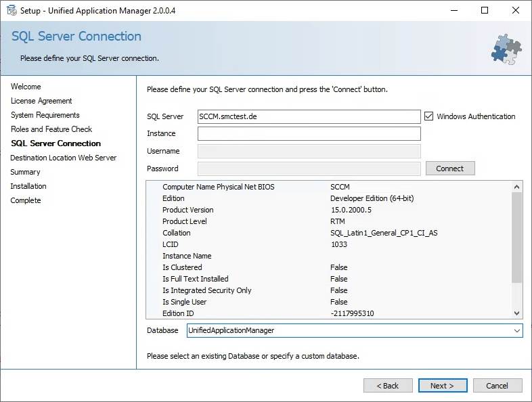
Task: Click the 'Computer Name Physical Net BIOS' row
Action: coord(329,187)
